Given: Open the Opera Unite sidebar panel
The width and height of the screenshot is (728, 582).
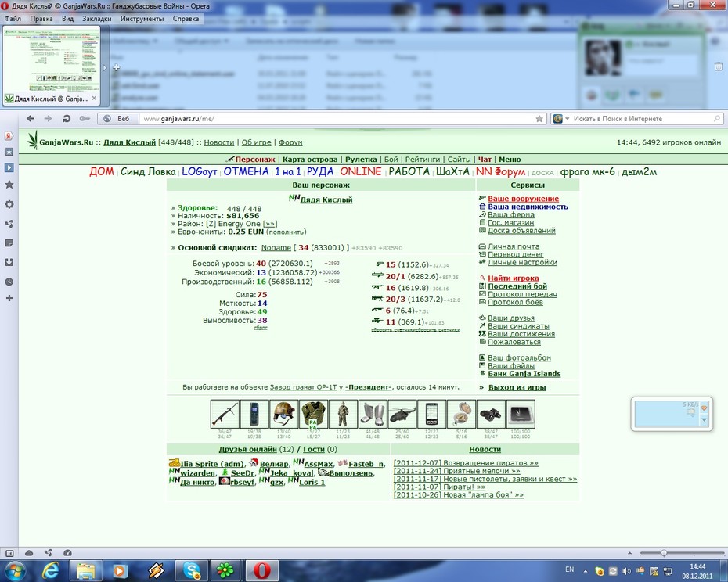Looking at the screenshot, I should click(9, 224).
